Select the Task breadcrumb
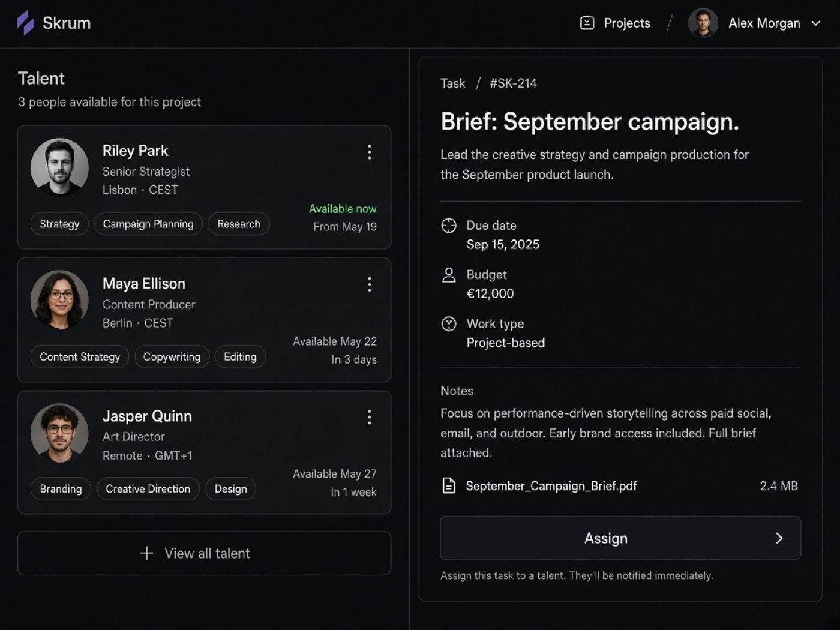Image resolution: width=840 pixels, height=630 pixels. [453, 83]
